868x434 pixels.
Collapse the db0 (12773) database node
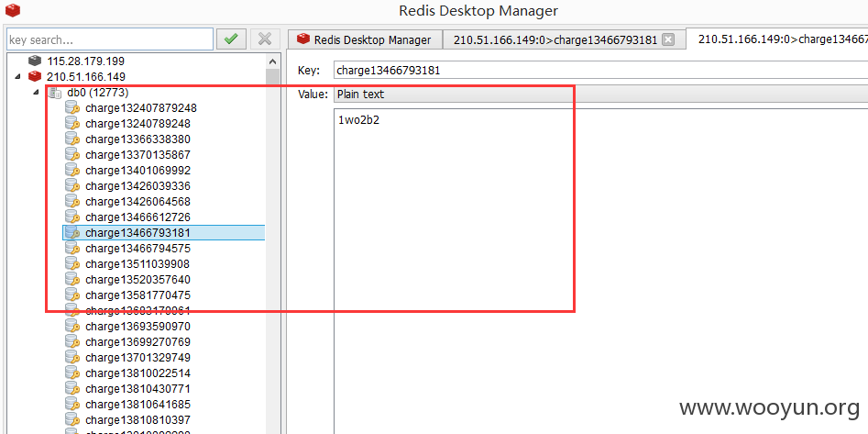(36, 92)
